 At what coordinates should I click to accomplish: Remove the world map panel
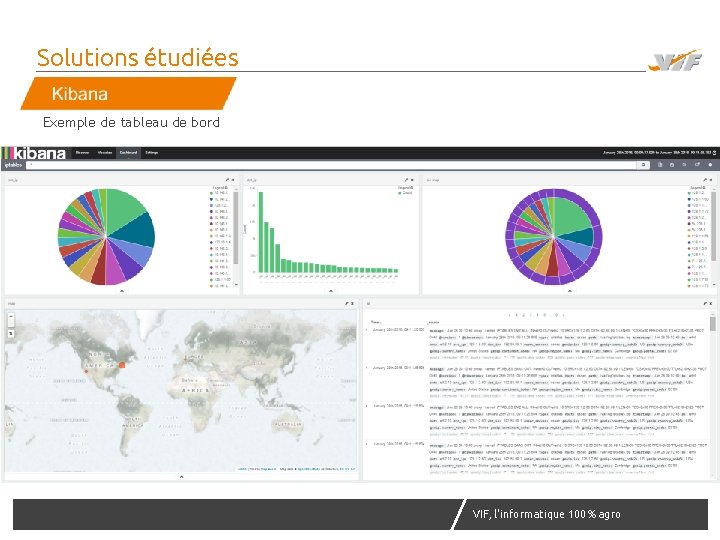point(352,304)
